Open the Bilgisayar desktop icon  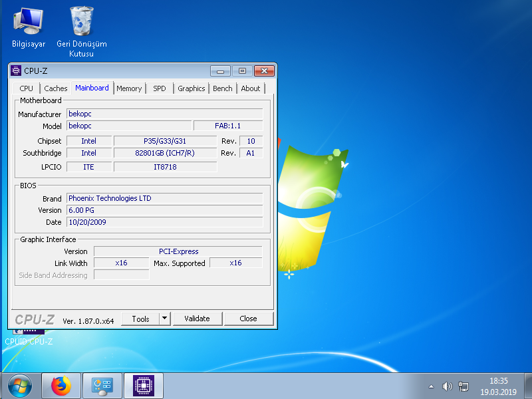coord(29,28)
